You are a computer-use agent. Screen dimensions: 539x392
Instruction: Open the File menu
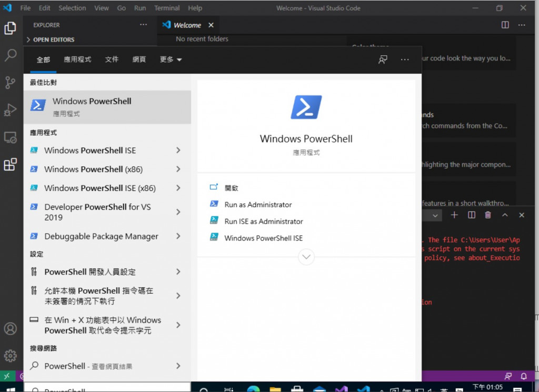point(25,8)
